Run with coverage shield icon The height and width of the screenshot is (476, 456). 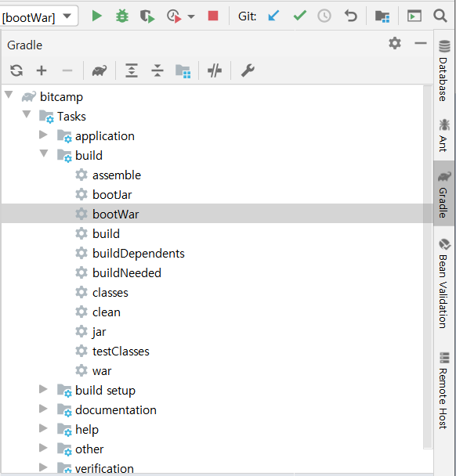click(147, 16)
